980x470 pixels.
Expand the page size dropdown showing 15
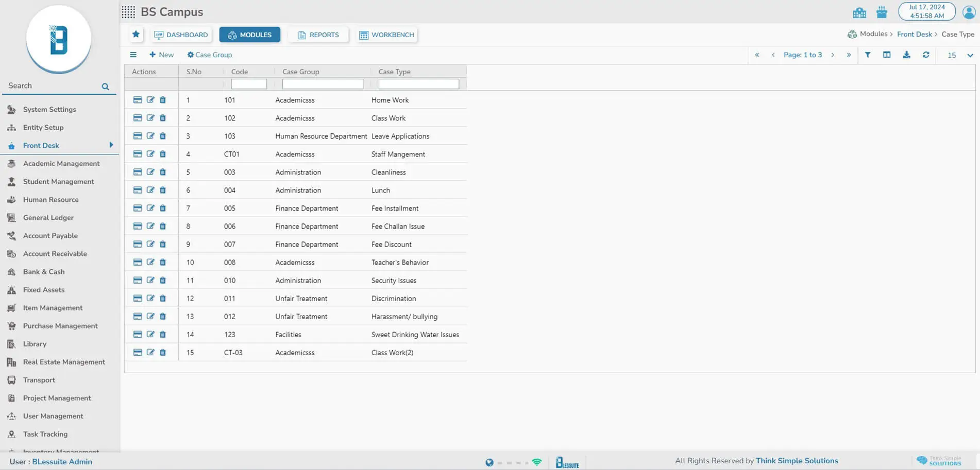[970, 55]
